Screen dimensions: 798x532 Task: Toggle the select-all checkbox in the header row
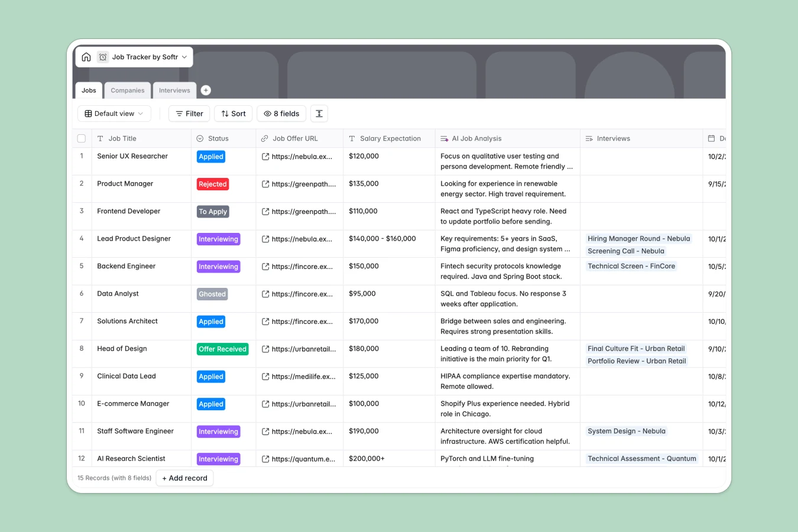[81, 138]
